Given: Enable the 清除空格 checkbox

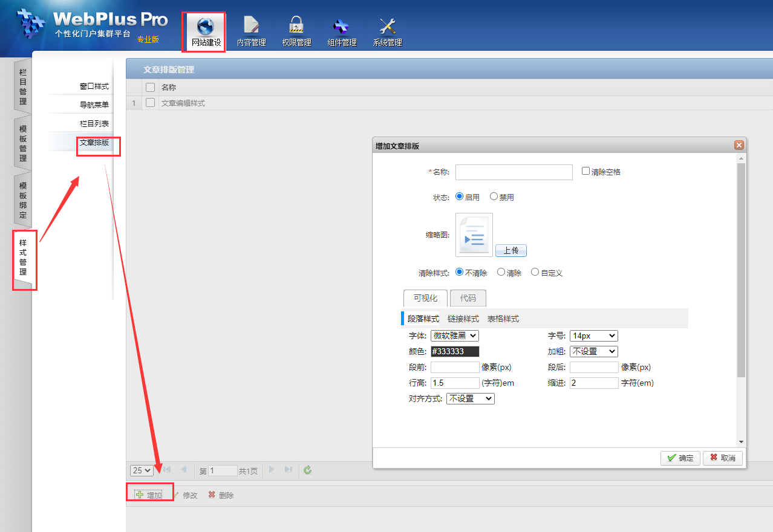Looking at the screenshot, I should tap(585, 171).
